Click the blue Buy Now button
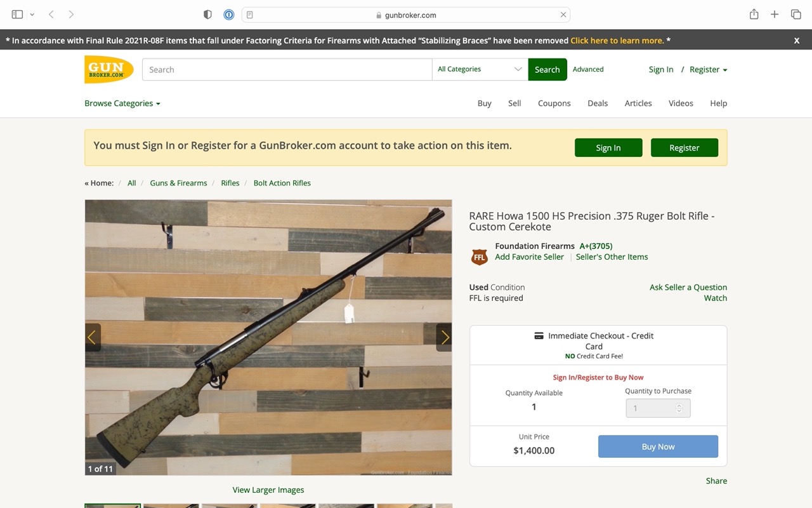Image resolution: width=812 pixels, height=508 pixels. pos(658,446)
